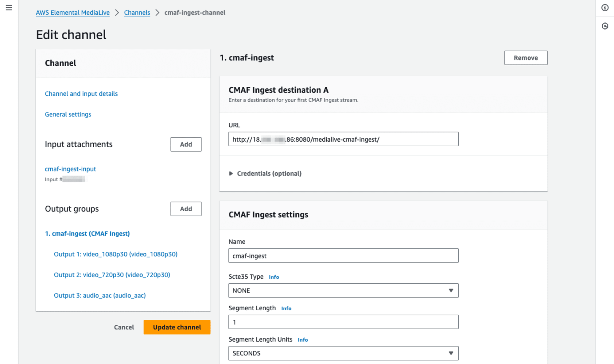614x364 pixels.
Task: Open Channel and input details
Action: (81, 94)
